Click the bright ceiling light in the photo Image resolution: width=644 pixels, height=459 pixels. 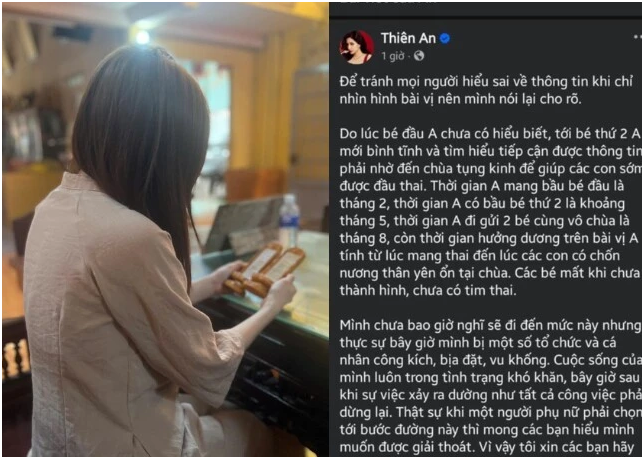click(x=143, y=37)
